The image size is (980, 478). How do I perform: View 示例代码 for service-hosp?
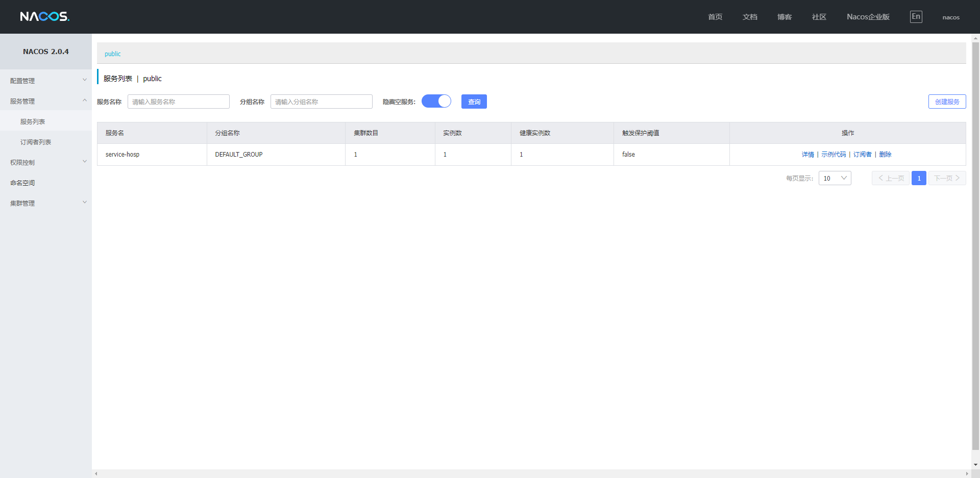click(834, 154)
